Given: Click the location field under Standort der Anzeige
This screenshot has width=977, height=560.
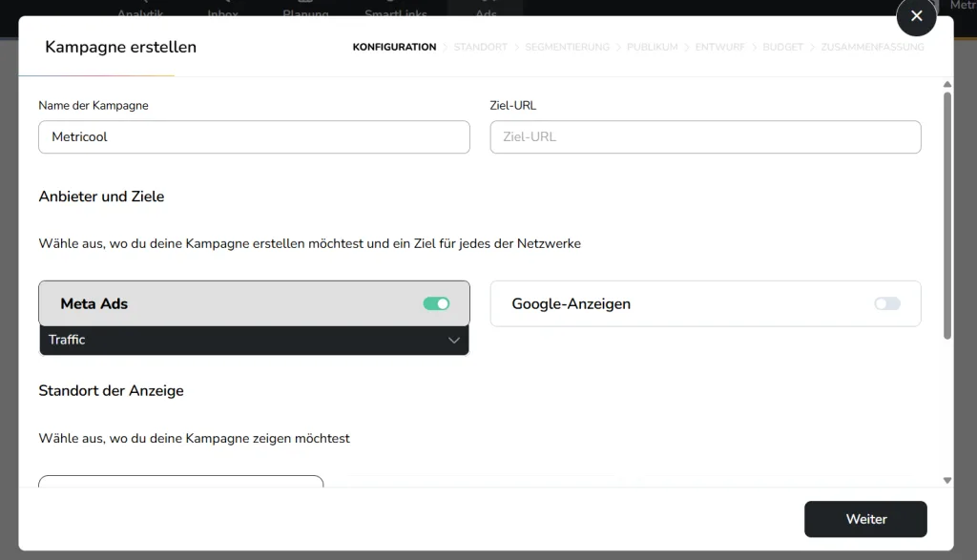Looking at the screenshot, I should 181,482.
